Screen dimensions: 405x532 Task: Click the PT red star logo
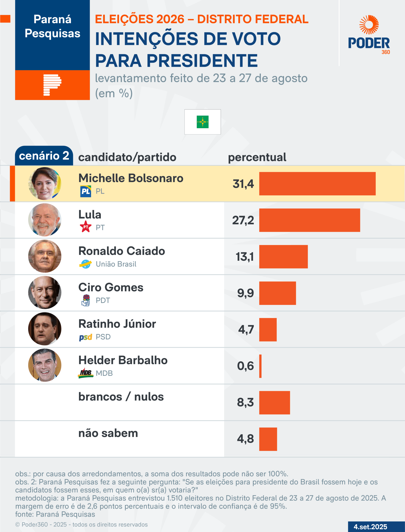click(85, 227)
